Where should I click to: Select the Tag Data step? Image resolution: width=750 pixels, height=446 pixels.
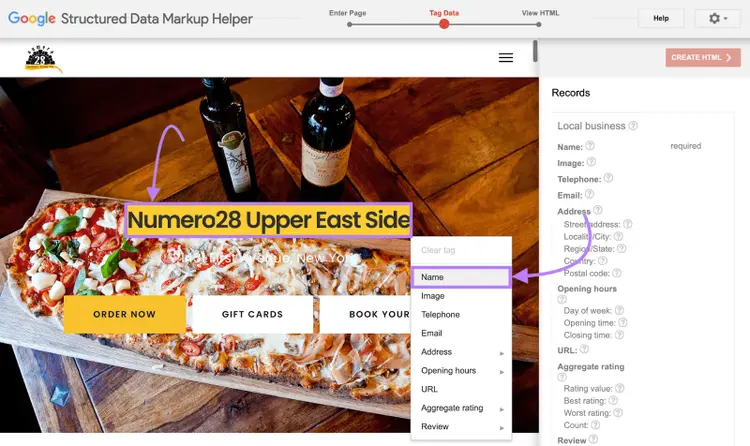[x=444, y=18]
